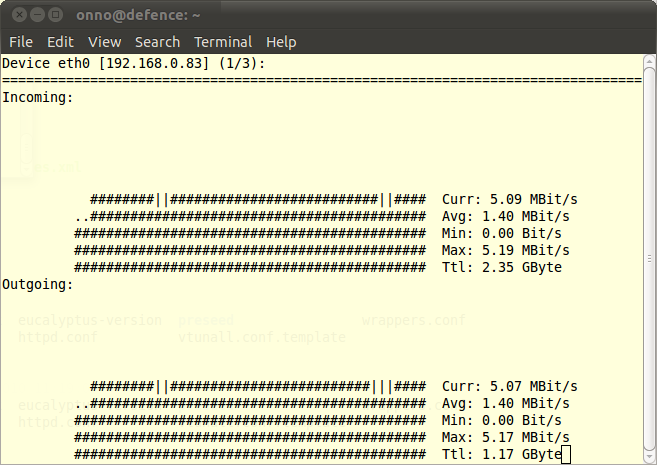
Task: Open the Help menu
Action: pyautogui.click(x=281, y=42)
